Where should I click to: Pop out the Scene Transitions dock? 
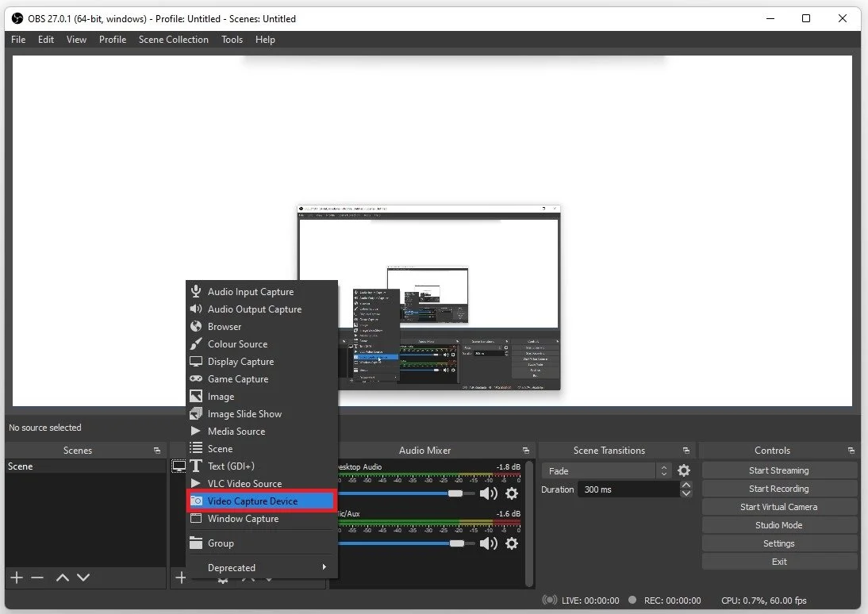(686, 451)
